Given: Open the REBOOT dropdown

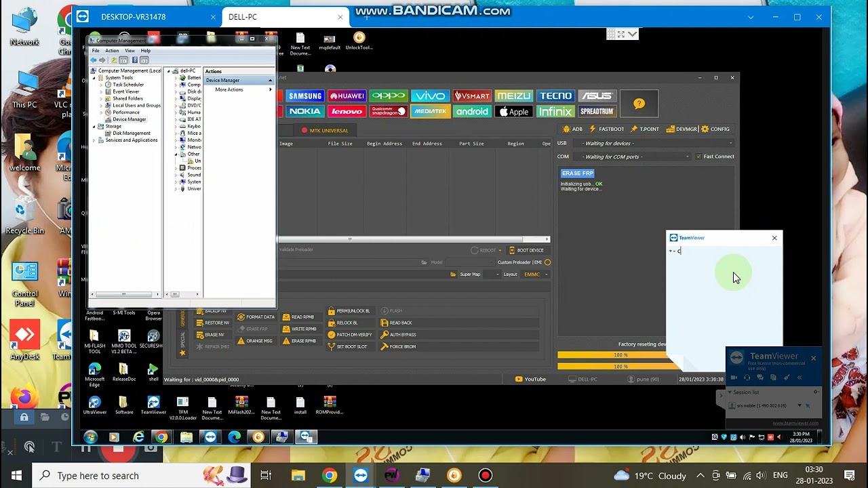Looking at the screenshot, I should (x=487, y=250).
